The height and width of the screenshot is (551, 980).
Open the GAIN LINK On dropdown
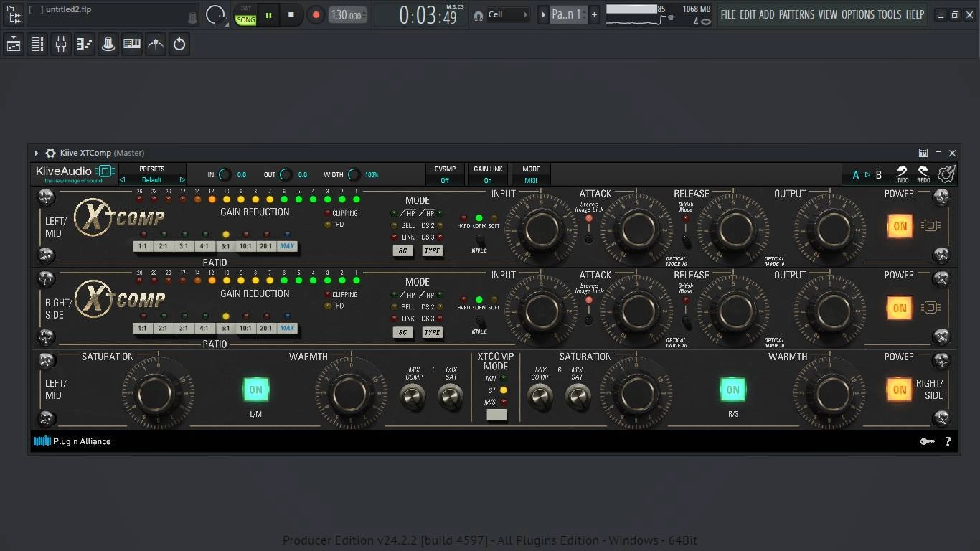[x=488, y=174]
